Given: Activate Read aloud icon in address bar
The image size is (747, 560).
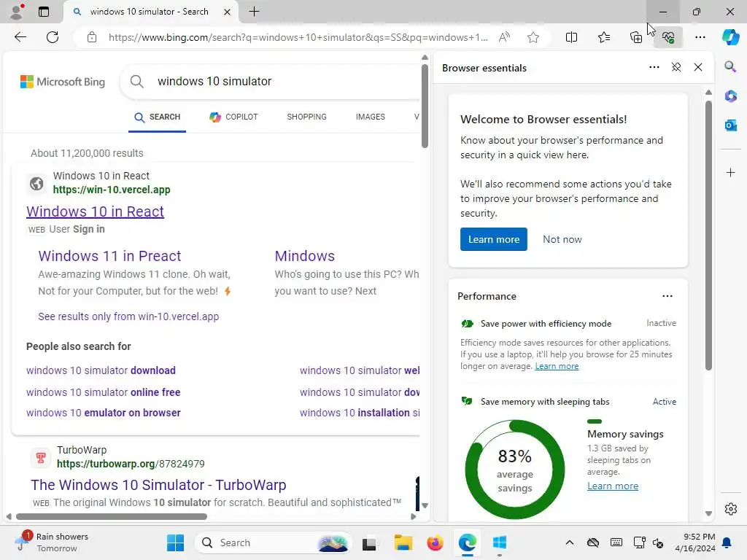Looking at the screenshot, I should pyautogui.click(x=504, y=37).
